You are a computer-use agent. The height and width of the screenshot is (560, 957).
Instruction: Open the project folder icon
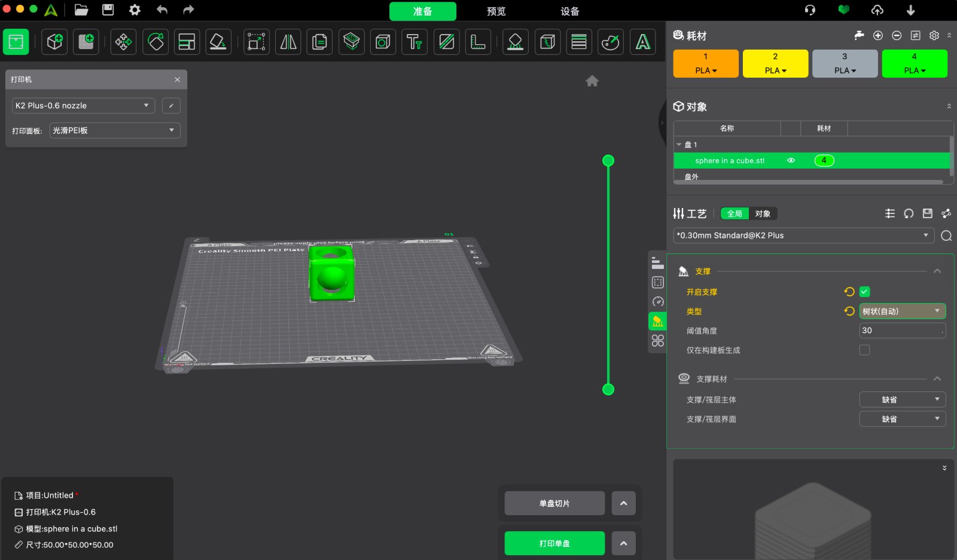[81, 10]
